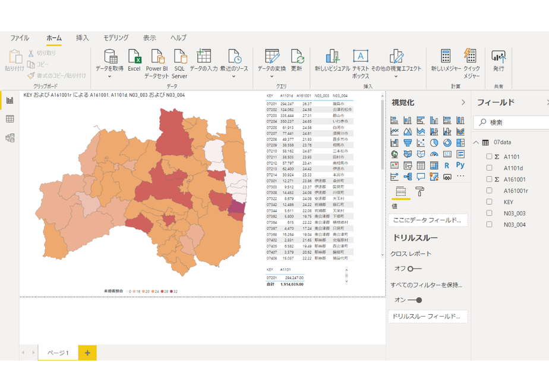This screenshot has height=392, width=549.
Task: Check the N03_004 field checkbox
Action: pos(489,225)
